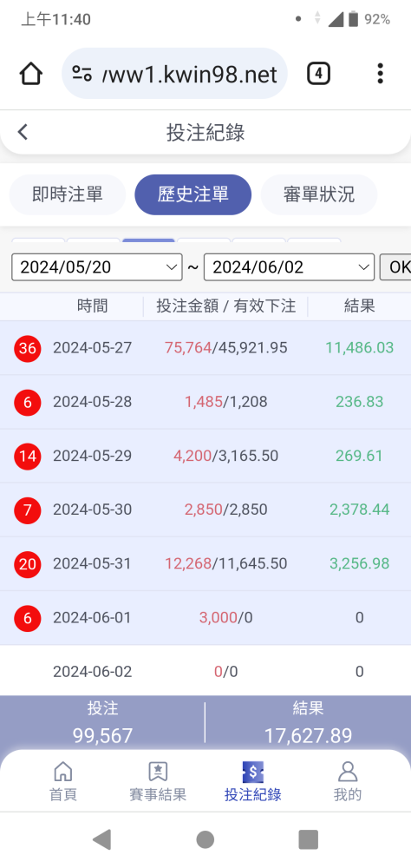This screenshot has height=868, width=411.
Task: Tap the Android back triangle button
Action: 101,839
